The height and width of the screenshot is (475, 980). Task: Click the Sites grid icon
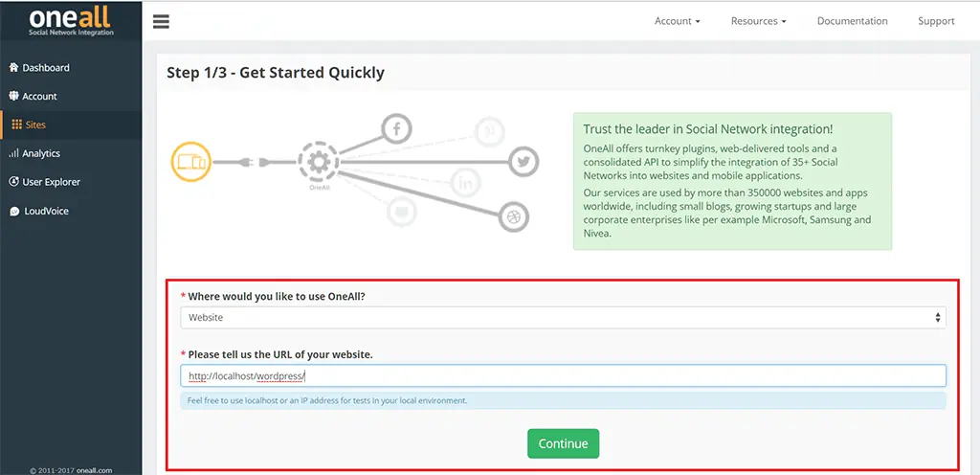point(17,125)
